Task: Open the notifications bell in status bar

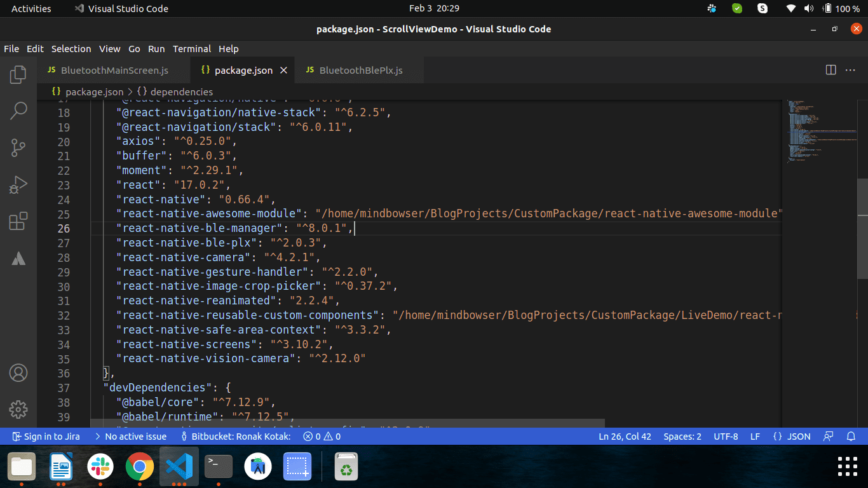Action: [x=851, y=437]
